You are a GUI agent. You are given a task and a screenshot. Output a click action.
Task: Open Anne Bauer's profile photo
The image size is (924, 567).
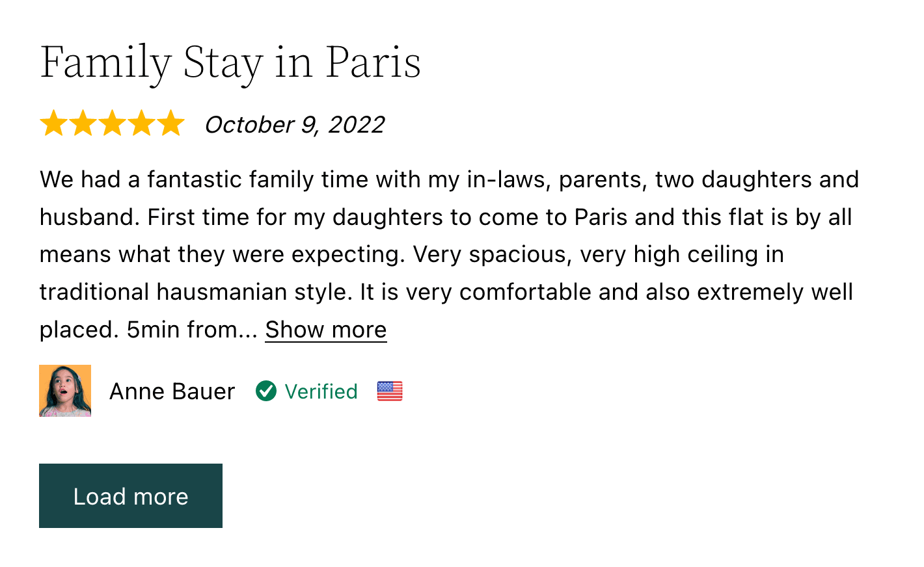coord(65,391)
